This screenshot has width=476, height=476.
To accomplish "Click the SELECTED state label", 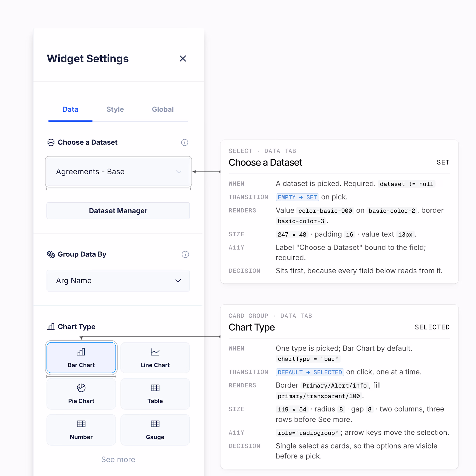I will 432,327.
